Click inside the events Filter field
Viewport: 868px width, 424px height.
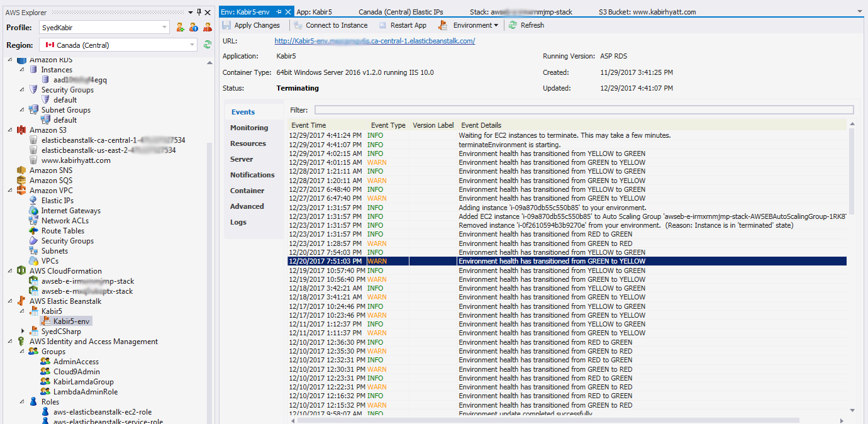[584, 110]
